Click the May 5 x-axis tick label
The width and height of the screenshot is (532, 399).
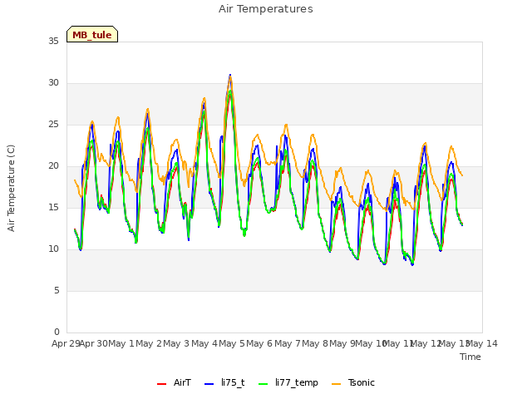click(232, 343)
